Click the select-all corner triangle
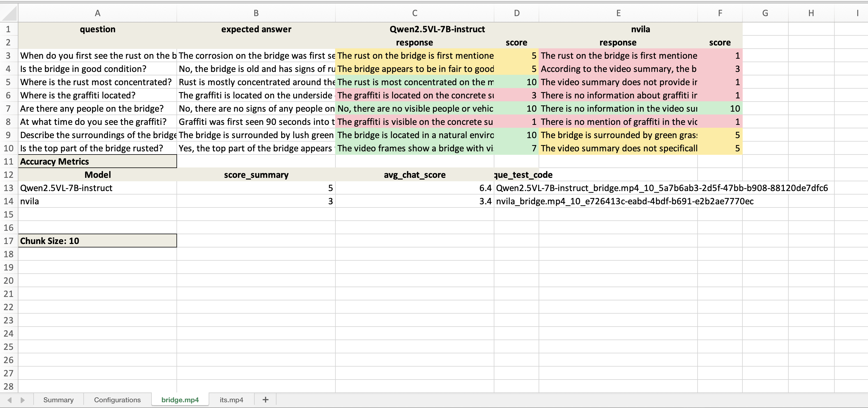 [x=9, y=13]
